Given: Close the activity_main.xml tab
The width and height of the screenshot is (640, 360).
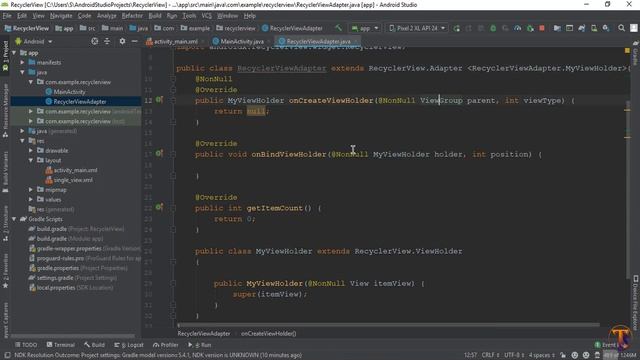Looking at the screenshot, I should coord(203,42).
